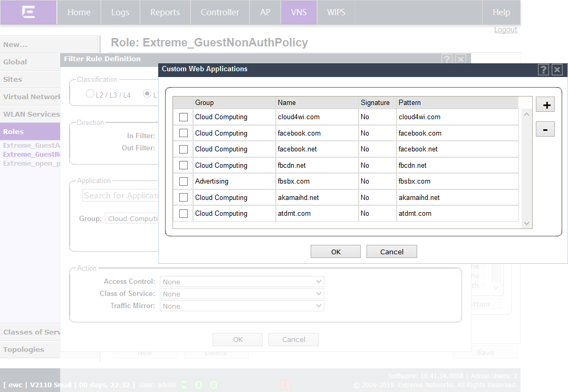Select Topologies in the sidebar

click(x=31, y=350)
